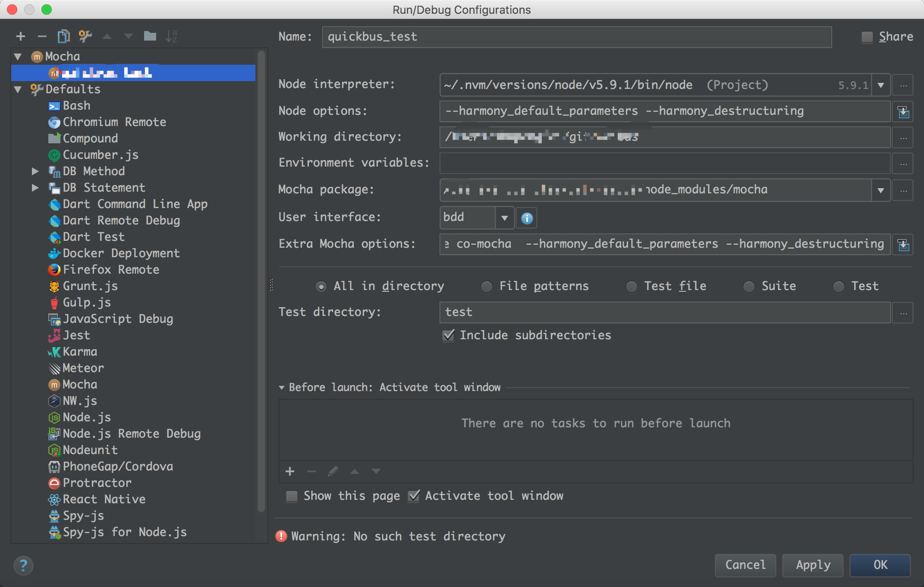Expand the Node options field editor icon
Viewport: 924px width, 587px height.
(903, 112)
